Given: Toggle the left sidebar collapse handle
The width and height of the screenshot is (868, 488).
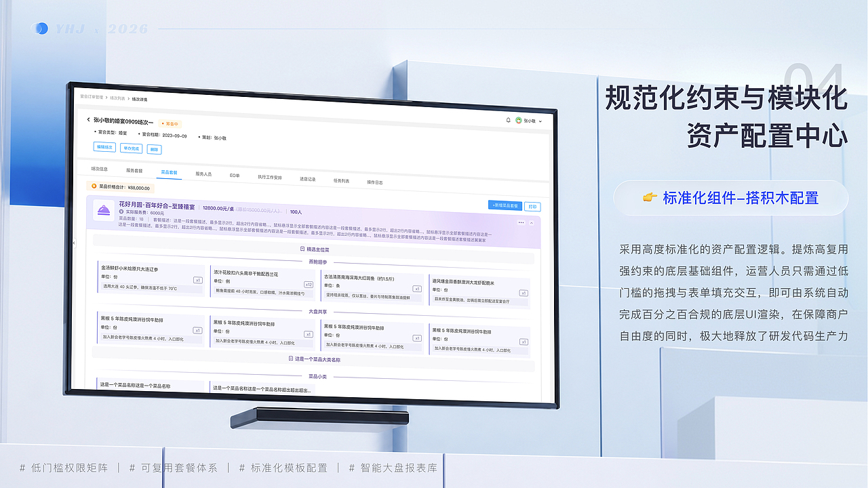Looking at the screenshot, I should click(74, 242).
